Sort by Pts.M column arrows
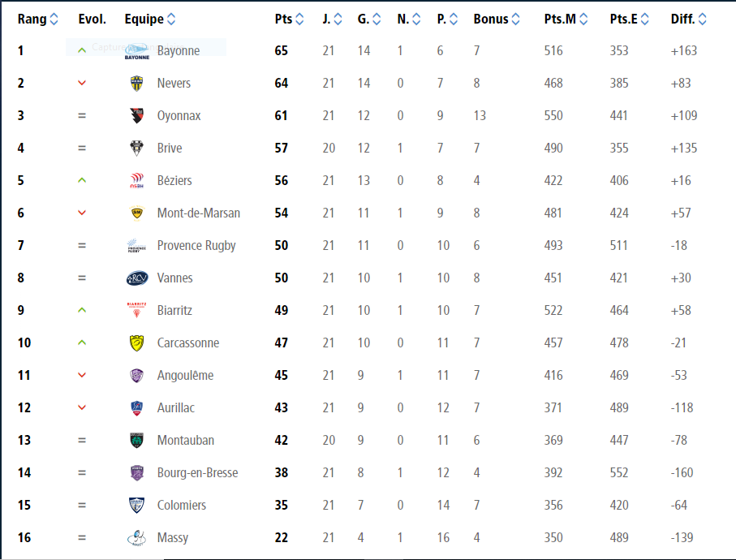This screenshot has width=736, height=560. coord(583,19)
